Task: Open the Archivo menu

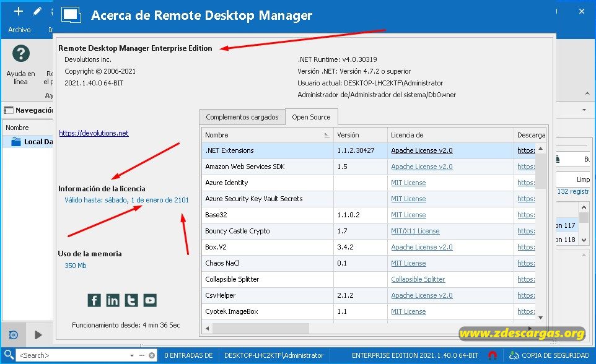Action: coord(19,30)
